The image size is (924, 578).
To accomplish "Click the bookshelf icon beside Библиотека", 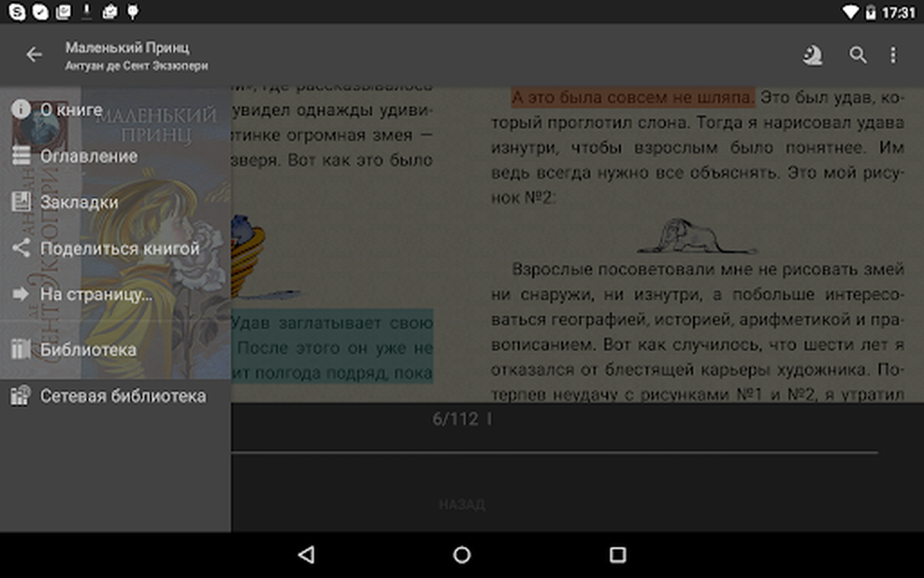I will point(21,350).
